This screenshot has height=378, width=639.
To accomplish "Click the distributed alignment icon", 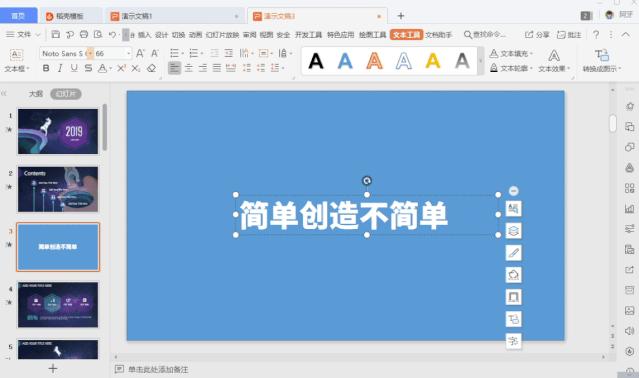I will tap(231, 68).
